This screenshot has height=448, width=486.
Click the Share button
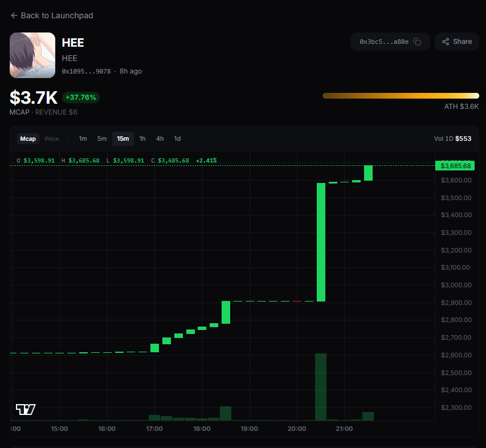pos(457,42)
